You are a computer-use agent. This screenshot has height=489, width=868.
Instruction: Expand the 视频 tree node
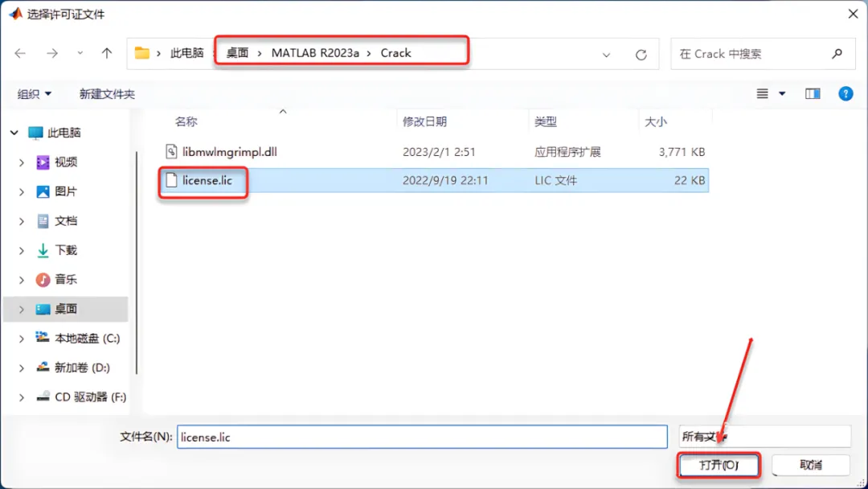coord(22,162)
